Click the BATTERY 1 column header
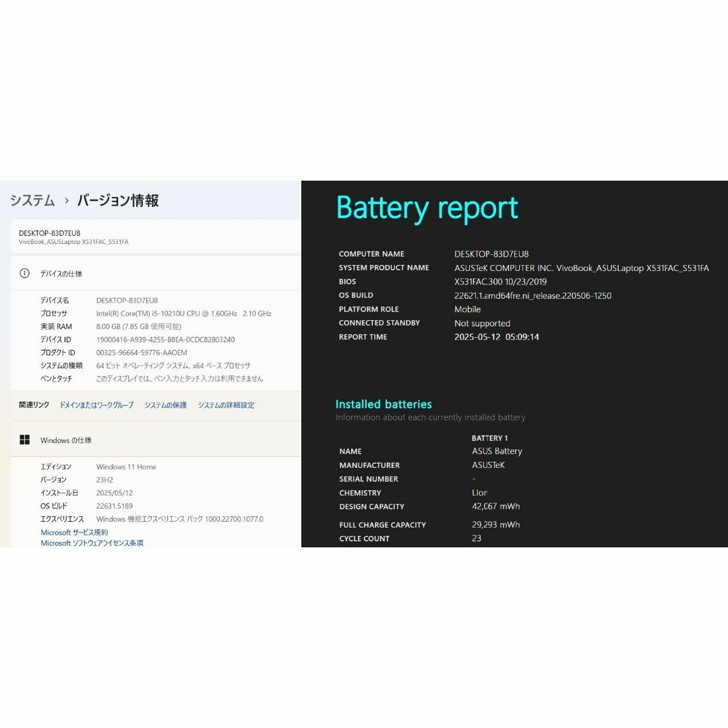 click(490, 438)
